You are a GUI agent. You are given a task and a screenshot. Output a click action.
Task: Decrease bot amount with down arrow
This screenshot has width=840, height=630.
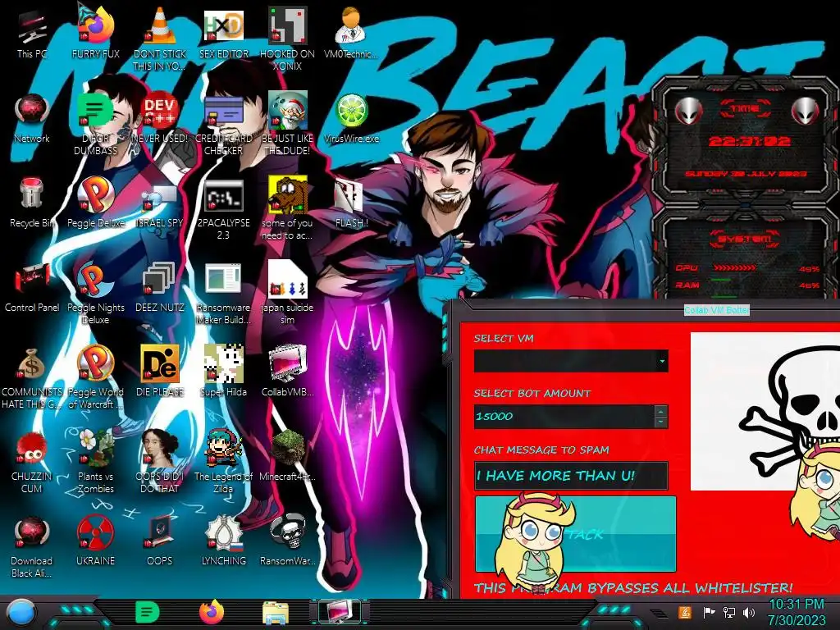click(x=661, y=422)
